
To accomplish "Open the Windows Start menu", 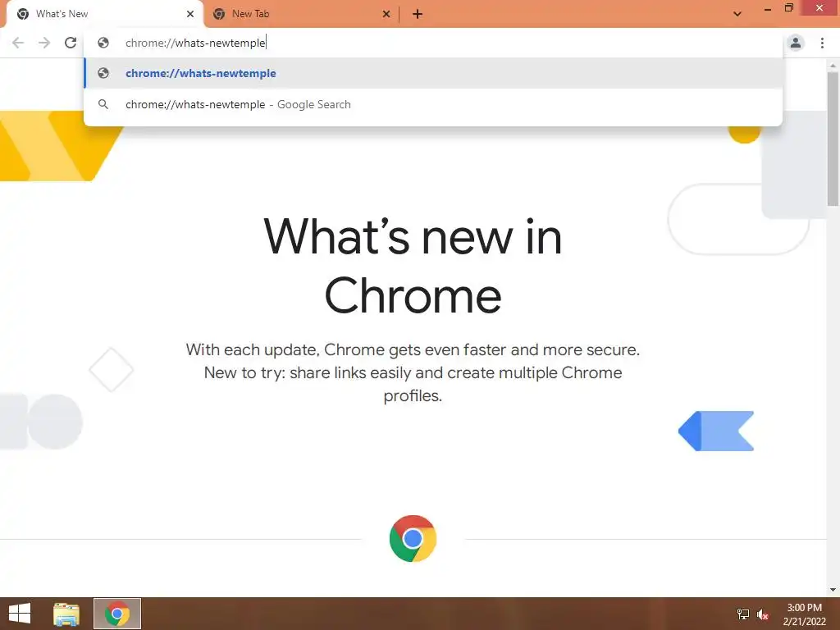I will (x=20, y=614).
